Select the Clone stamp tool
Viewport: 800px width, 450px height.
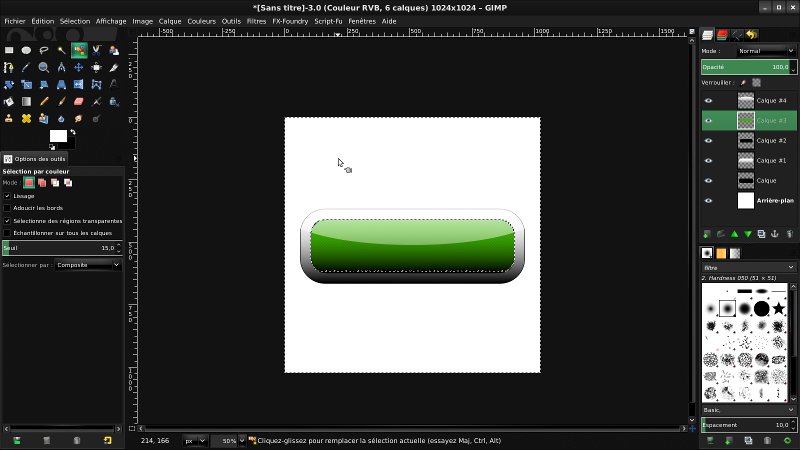pyautogui.click(x=9, y=118)
